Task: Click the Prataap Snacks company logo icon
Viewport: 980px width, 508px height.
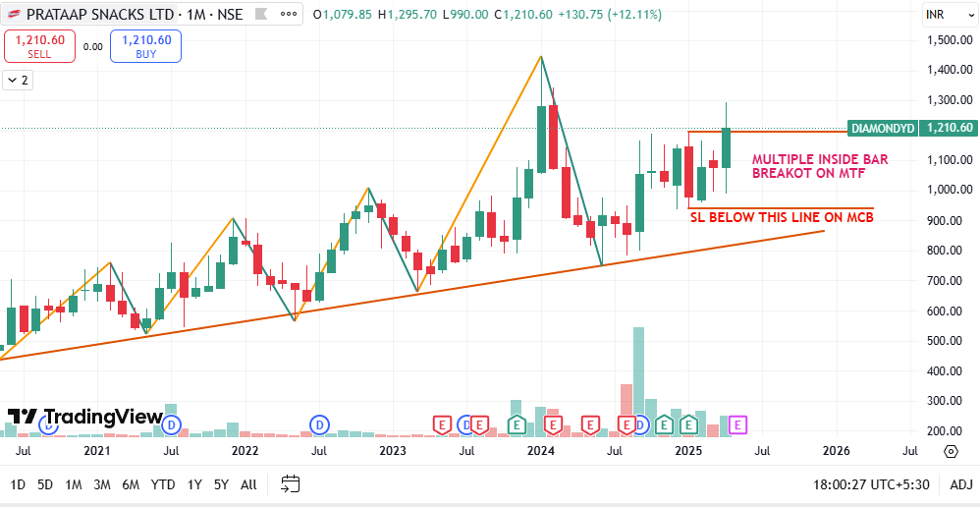Action: [x=14, y=14]
